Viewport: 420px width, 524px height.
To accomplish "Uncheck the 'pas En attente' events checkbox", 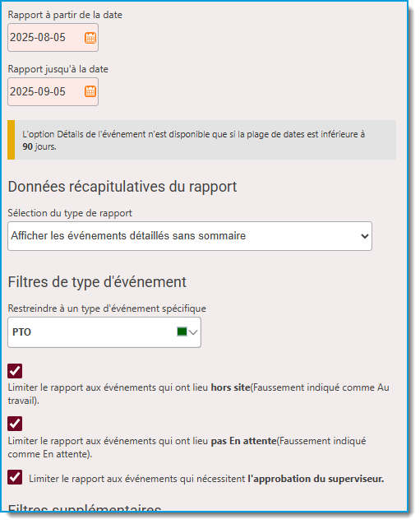I will (15, 424).
